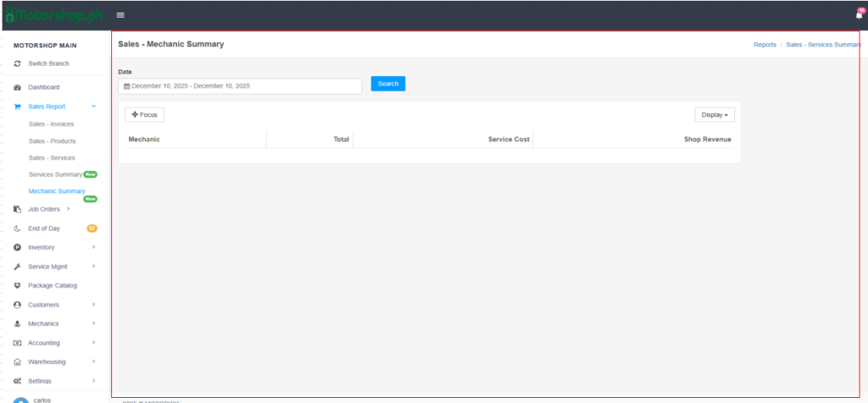Go to Services Summary report
Viewport: 868px width, 403px height.
[55, 174]
